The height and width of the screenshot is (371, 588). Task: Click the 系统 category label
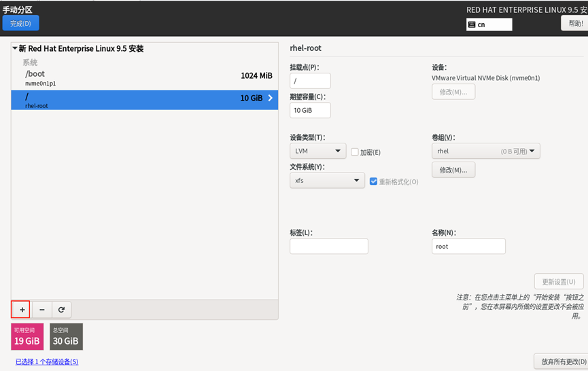(x=30, y=63)
